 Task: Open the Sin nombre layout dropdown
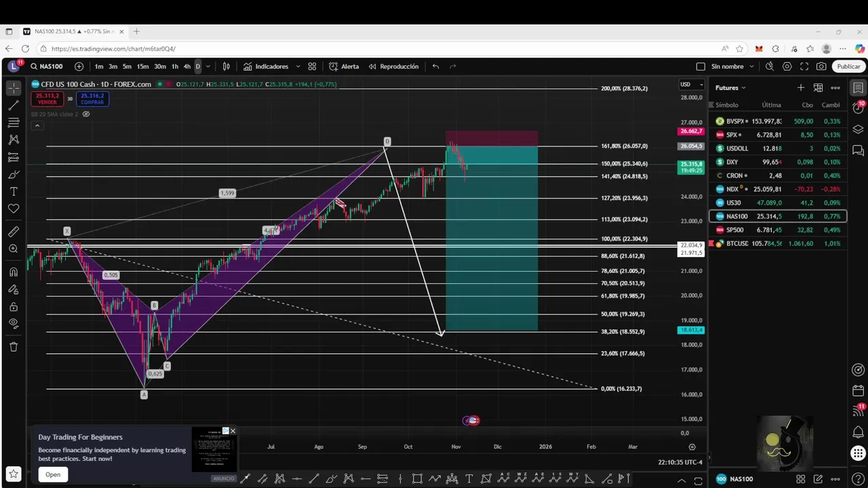click(732, 66)
